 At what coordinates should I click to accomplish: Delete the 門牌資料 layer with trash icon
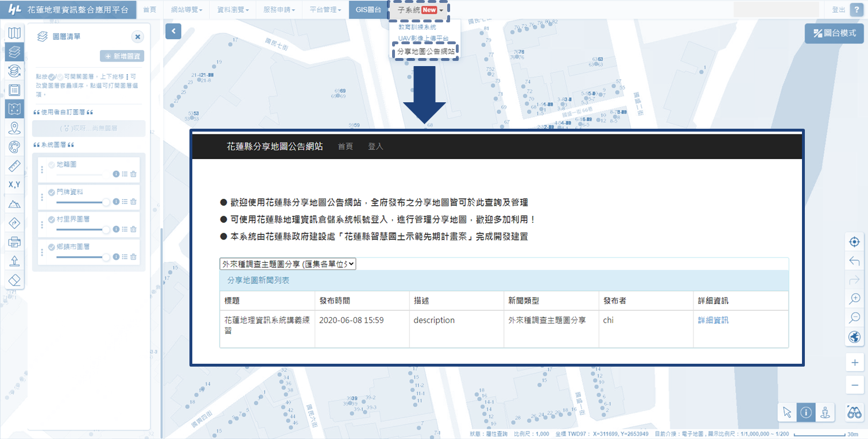(x=133, y=202)
